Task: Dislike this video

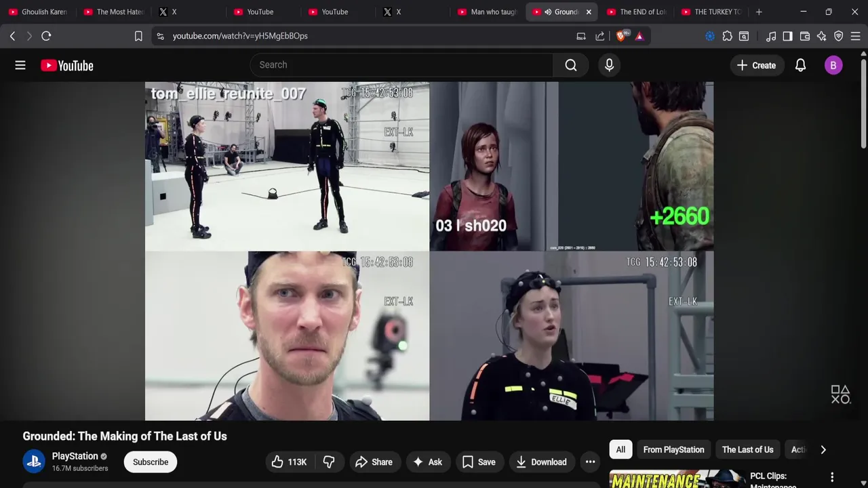Action: (x=329, y=462)
